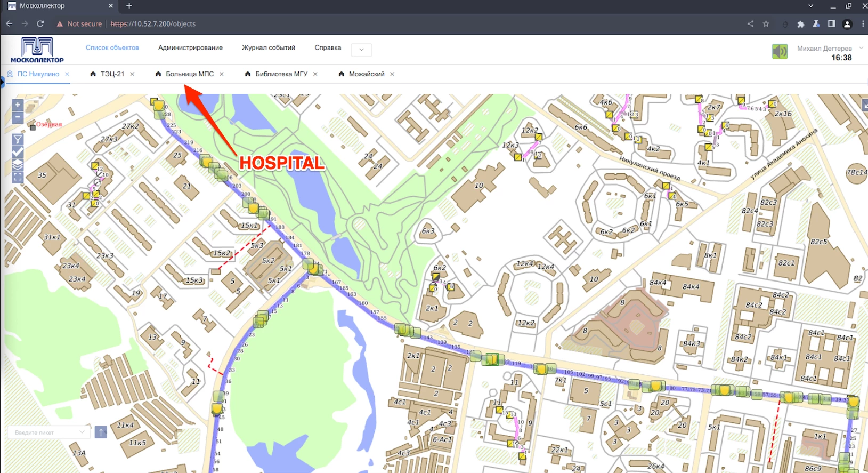Open the map layers panel
The width and height of the screenshot is (868, 473).
pos(18,165)
